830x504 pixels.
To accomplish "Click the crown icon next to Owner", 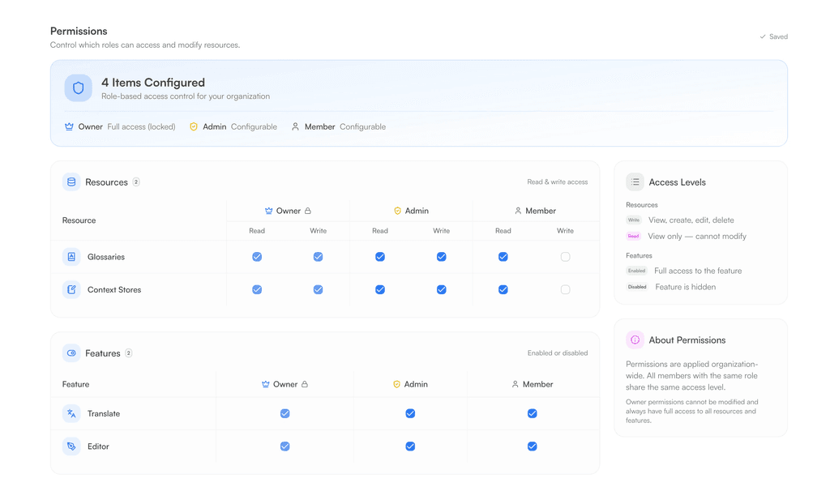I will pyautogui.click(x=69, y=126).
